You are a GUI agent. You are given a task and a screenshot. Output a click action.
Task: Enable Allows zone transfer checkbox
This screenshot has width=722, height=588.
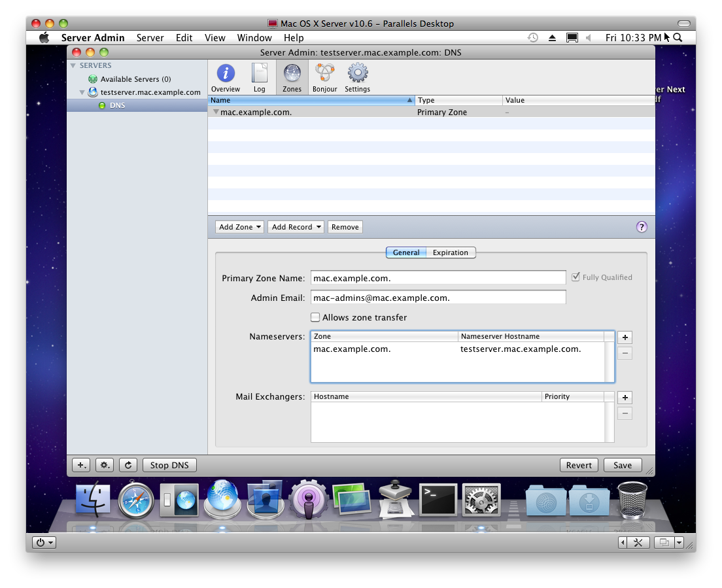316,317
